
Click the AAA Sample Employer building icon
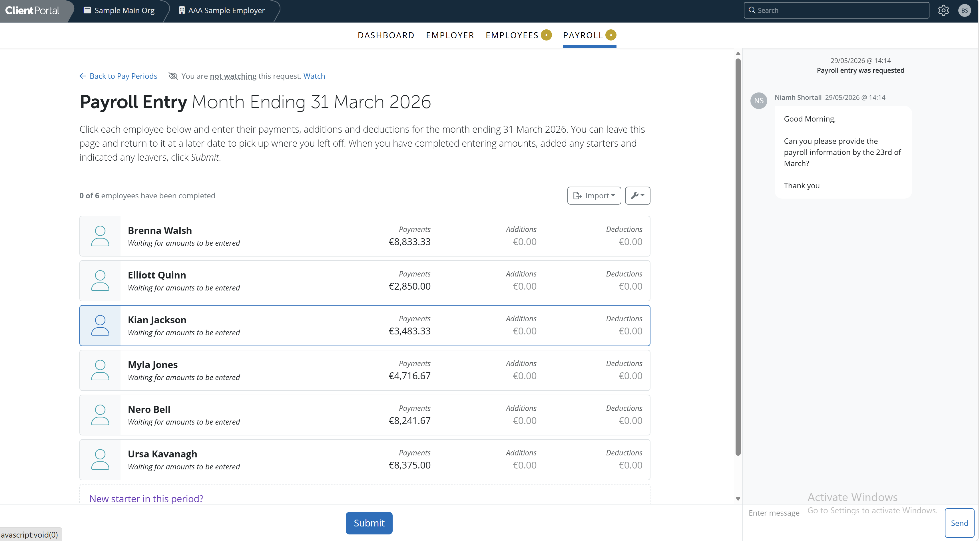182,10
